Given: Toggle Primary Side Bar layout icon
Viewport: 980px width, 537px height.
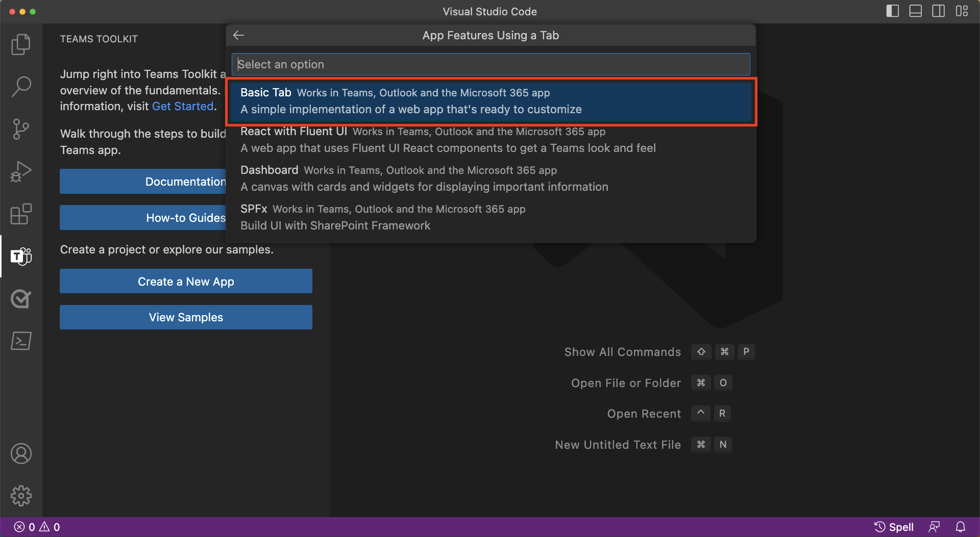Looking at the screenshot, I should [x=893, y=11].
